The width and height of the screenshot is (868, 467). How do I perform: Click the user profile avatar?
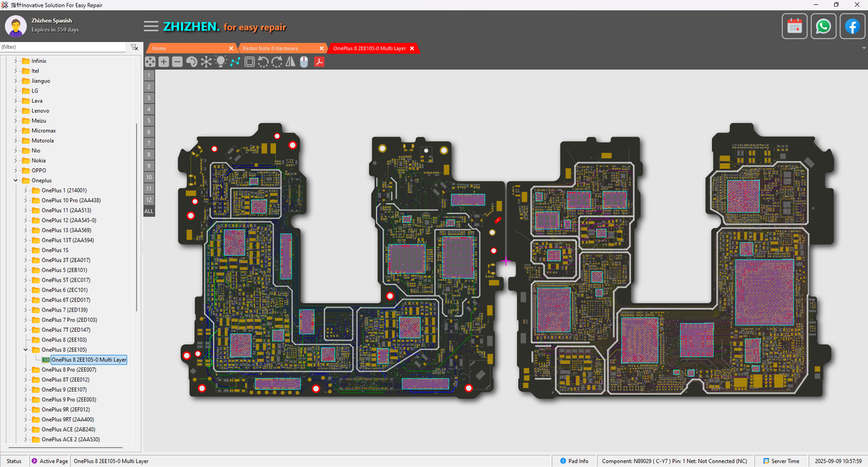pyautogui.click(x=16, y=26)
